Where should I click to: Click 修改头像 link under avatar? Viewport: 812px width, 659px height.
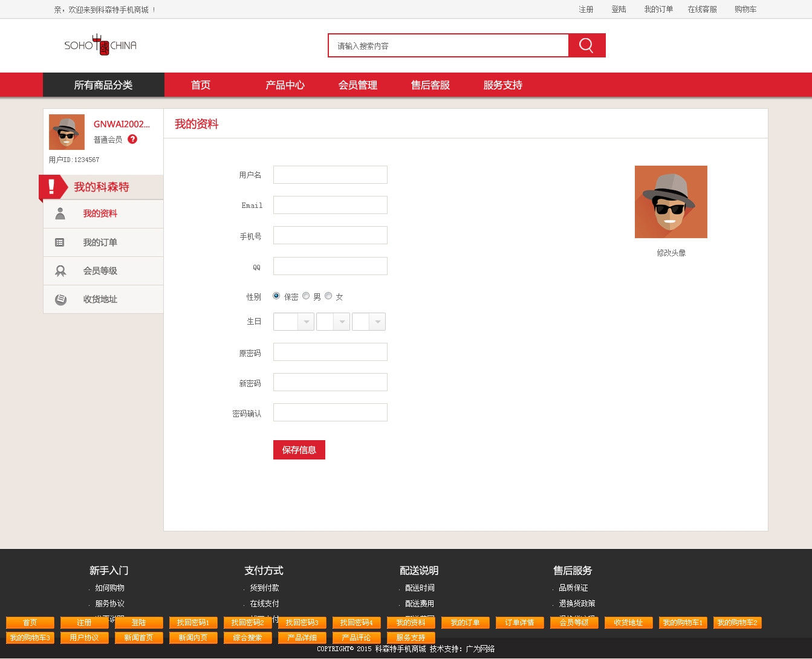coord(671,253)
